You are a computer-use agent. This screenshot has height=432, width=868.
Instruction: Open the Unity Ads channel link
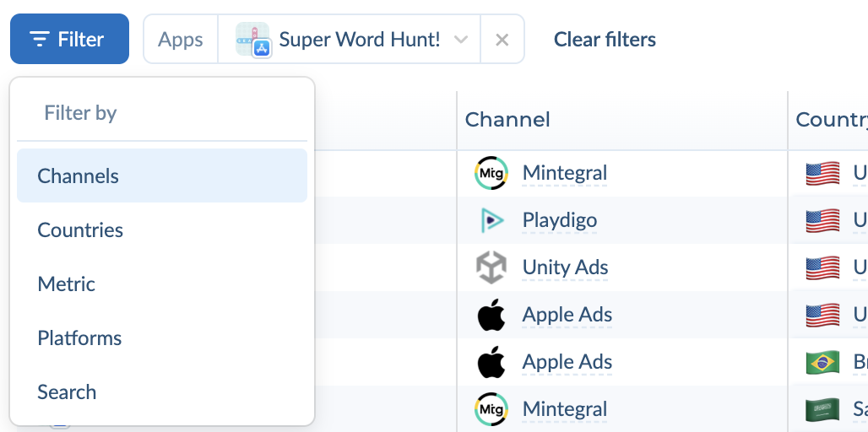(565, 267)
